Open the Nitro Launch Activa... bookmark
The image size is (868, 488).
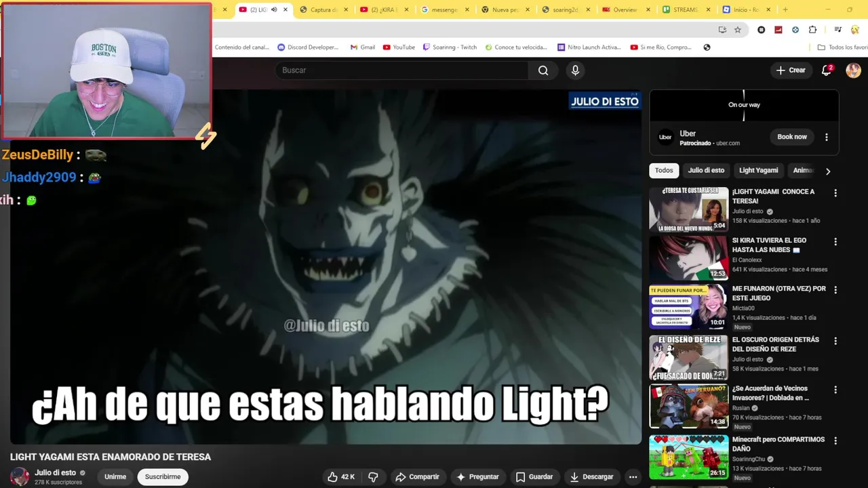(x=589, y=47)
